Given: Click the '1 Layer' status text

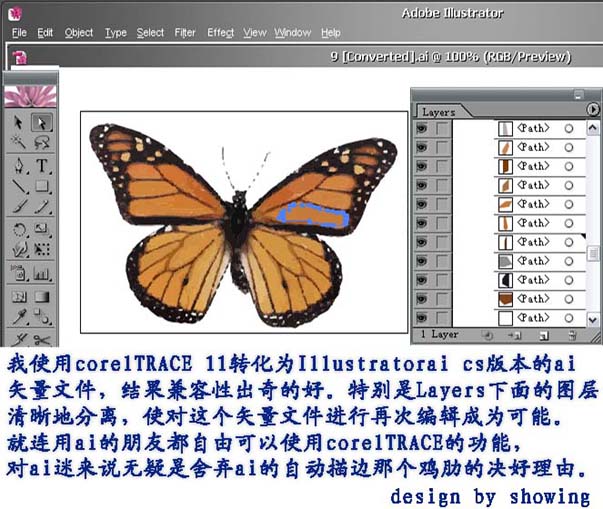Looking at the screenshot, I should point(439,334).
